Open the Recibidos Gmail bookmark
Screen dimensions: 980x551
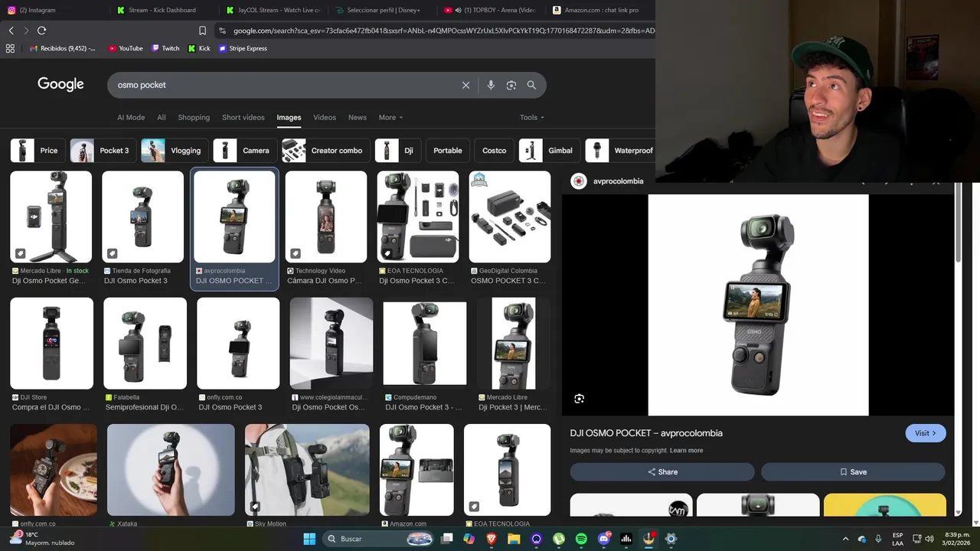pyautogui.click(x=63, y=48)
